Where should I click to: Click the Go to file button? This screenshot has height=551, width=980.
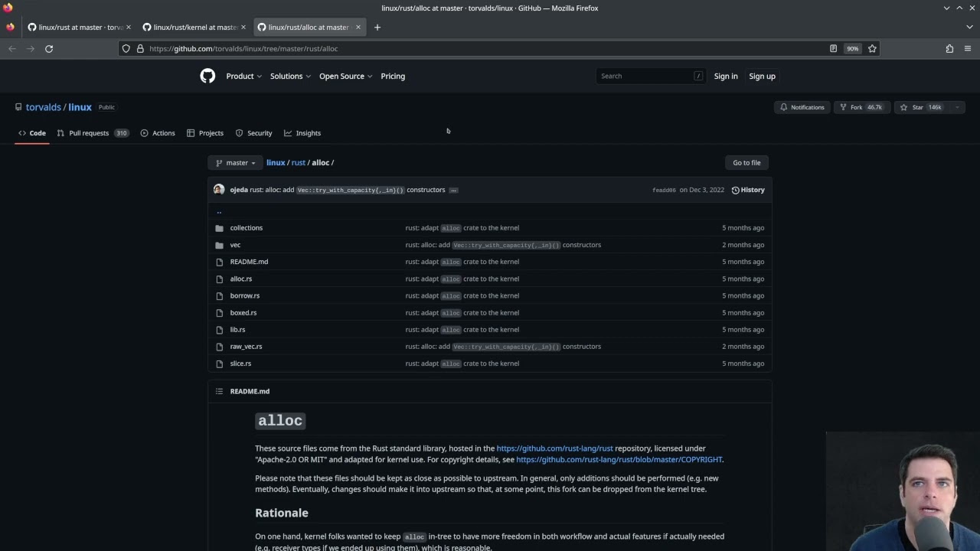point(746,162)
